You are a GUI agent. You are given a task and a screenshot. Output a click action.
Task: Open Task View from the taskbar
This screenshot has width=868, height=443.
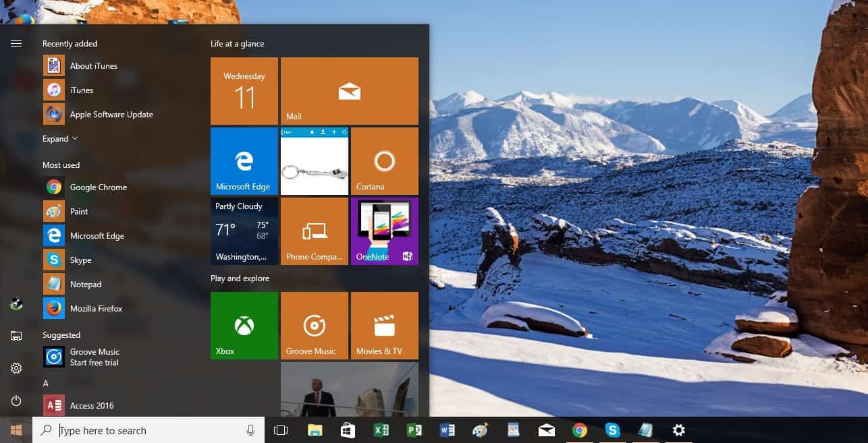(281, 430)
